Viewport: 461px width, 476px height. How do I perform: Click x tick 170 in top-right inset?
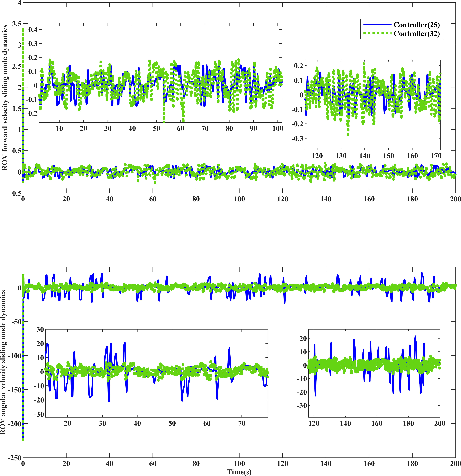click(x=436, y=156)
